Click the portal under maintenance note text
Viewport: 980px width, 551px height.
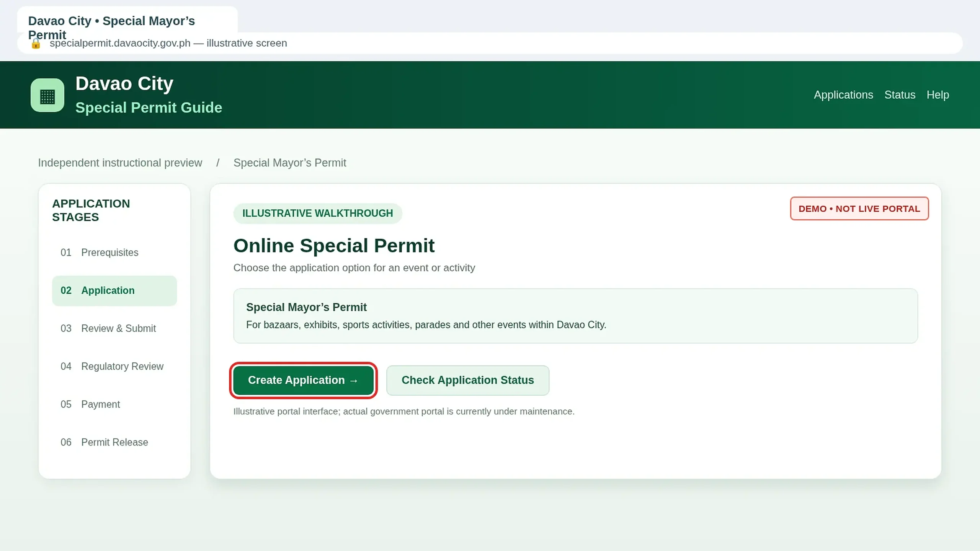pos(404,412)
